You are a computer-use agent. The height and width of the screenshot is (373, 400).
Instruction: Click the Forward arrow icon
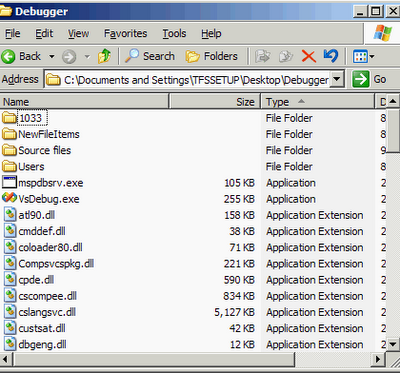[69, 57]
